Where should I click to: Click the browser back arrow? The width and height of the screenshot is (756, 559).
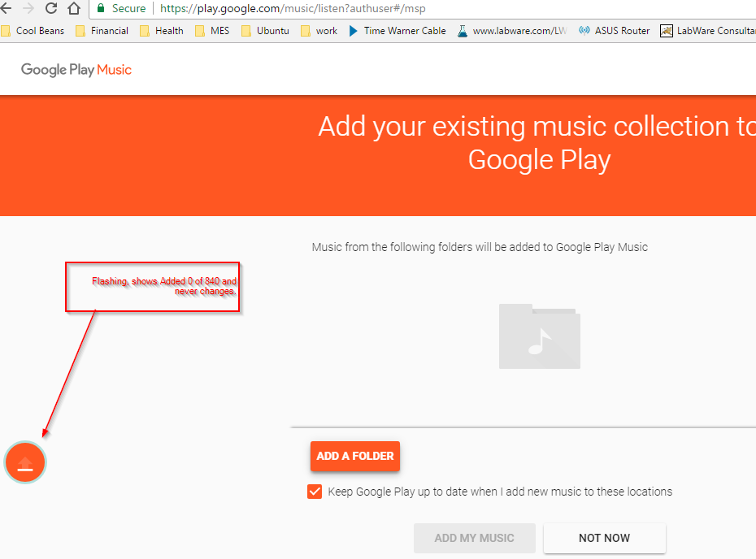point(6,8)
